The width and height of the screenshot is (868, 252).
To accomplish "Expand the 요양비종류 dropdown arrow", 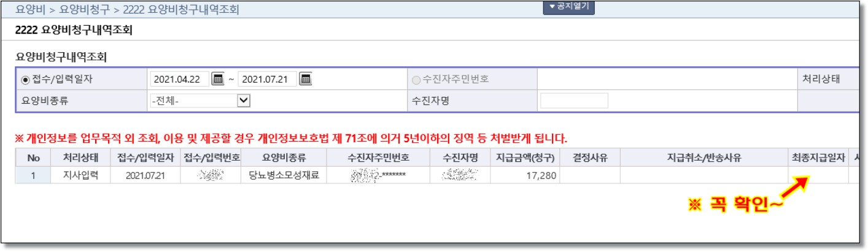I will [244, 101].
